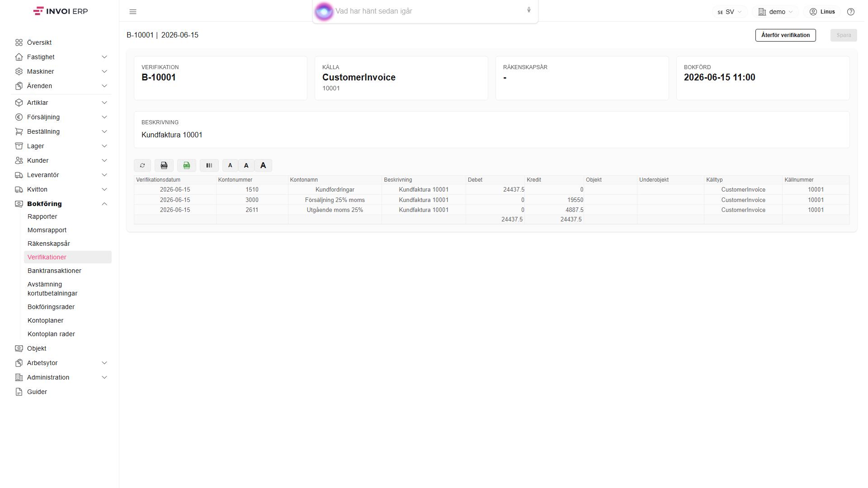Open Bokföringsrader submenu item
The width and height of the screenshot is (868, 488).
67,307
